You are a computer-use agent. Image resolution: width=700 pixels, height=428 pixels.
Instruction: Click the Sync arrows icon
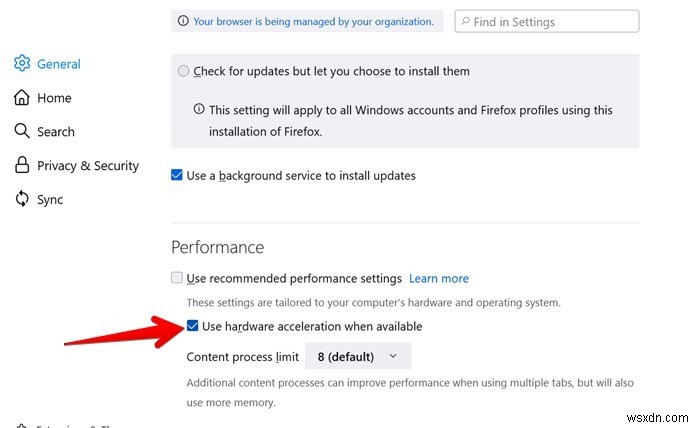[x=22, y=199]
